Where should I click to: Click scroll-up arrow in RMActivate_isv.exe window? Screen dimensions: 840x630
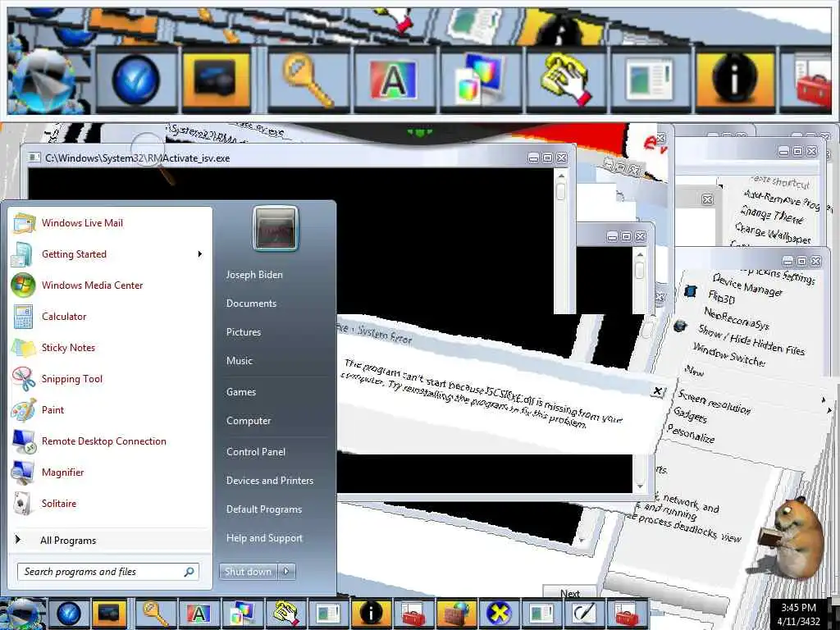coord(561,176)
